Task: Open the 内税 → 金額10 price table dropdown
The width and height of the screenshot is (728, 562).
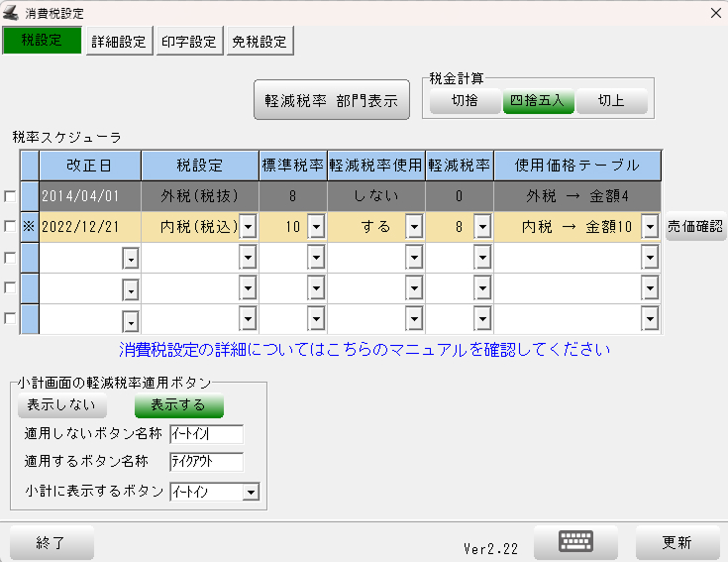Action: 650,228
